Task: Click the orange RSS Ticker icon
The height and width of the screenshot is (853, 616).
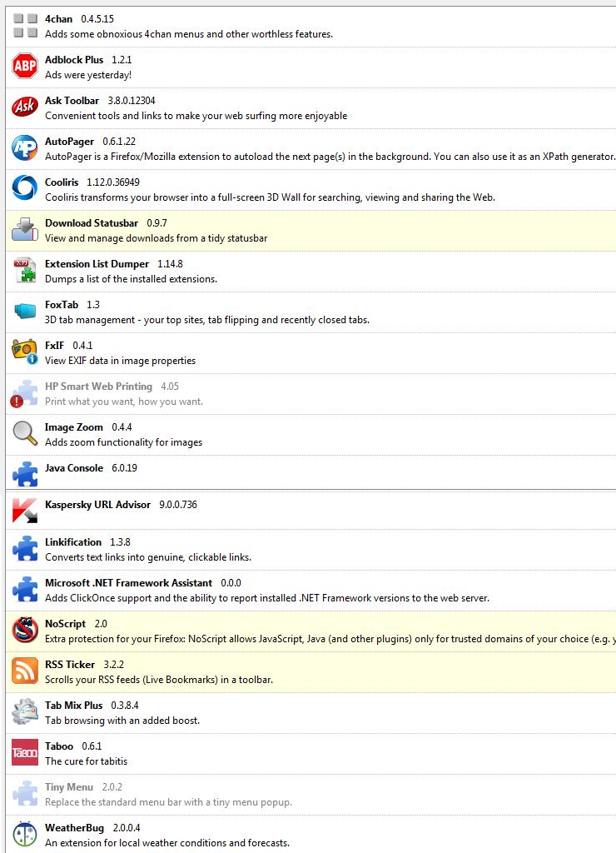Action: click(x=25, y=671)
